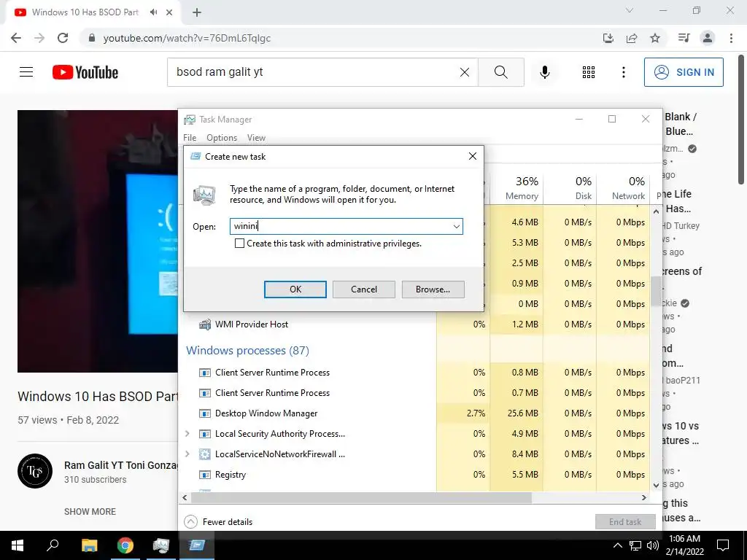Open Chrome's three-dot menu
Screen dimensions: 747x560
[731, 38]
